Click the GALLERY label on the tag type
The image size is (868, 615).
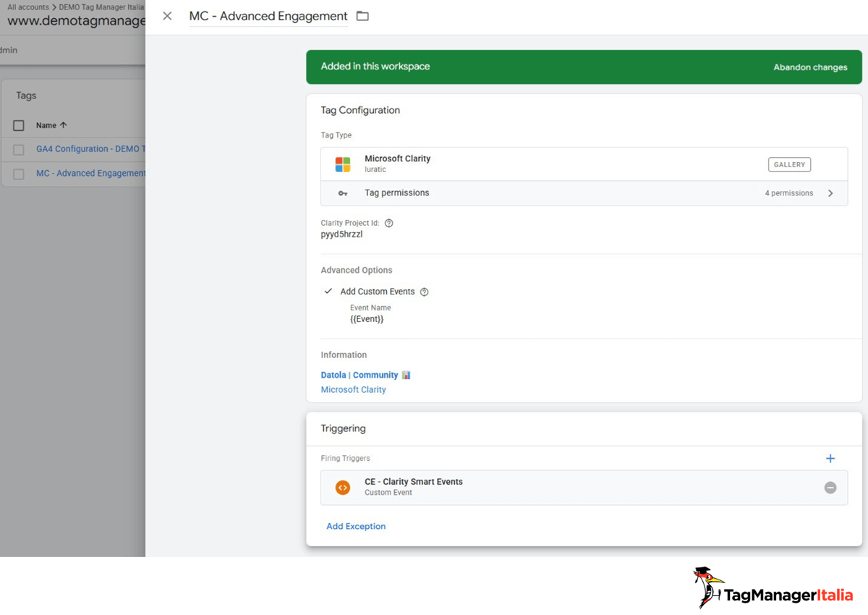pyautogui.click(x=788, y=164)
